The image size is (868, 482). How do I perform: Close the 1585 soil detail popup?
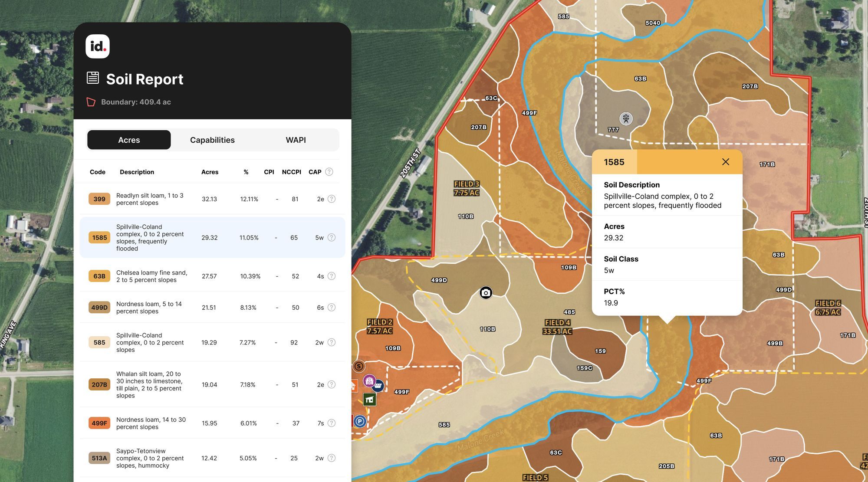(725, 161)
